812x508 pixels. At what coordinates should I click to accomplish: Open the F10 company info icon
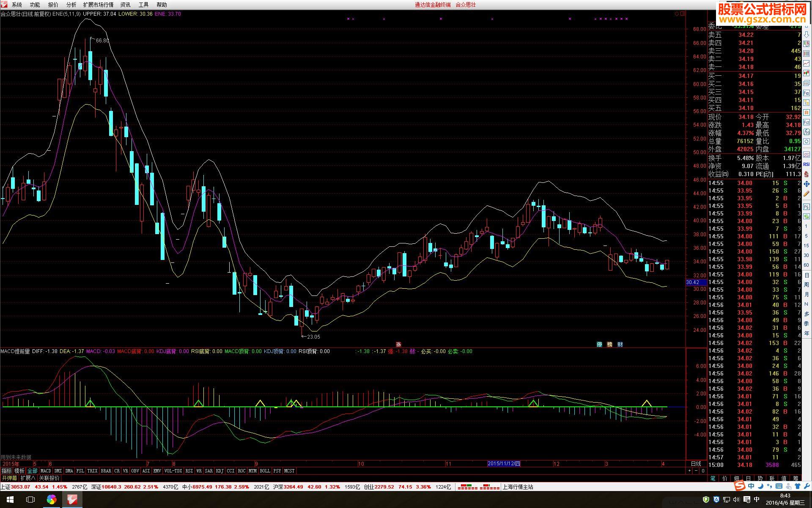(807, 93)
